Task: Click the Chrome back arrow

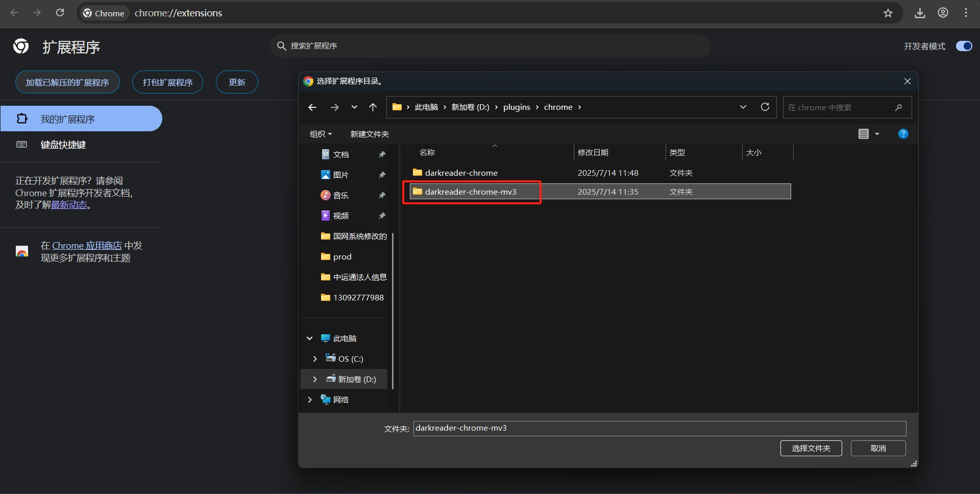Action: coord(14,13)
